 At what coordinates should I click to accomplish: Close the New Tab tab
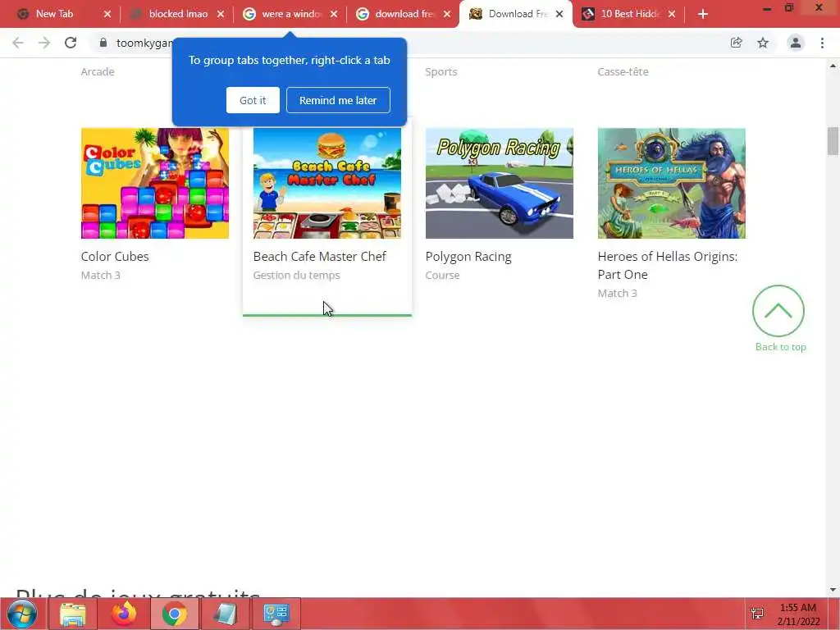click(107, 14)
